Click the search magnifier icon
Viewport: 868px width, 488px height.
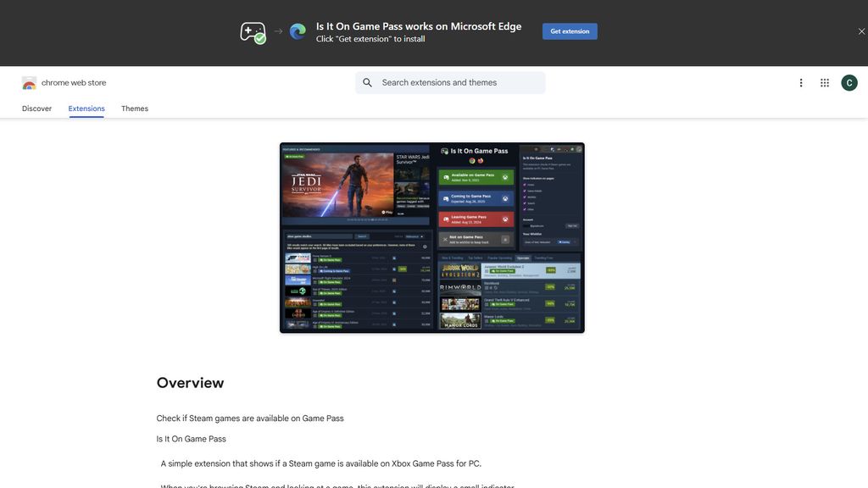[x=366, y=81]
